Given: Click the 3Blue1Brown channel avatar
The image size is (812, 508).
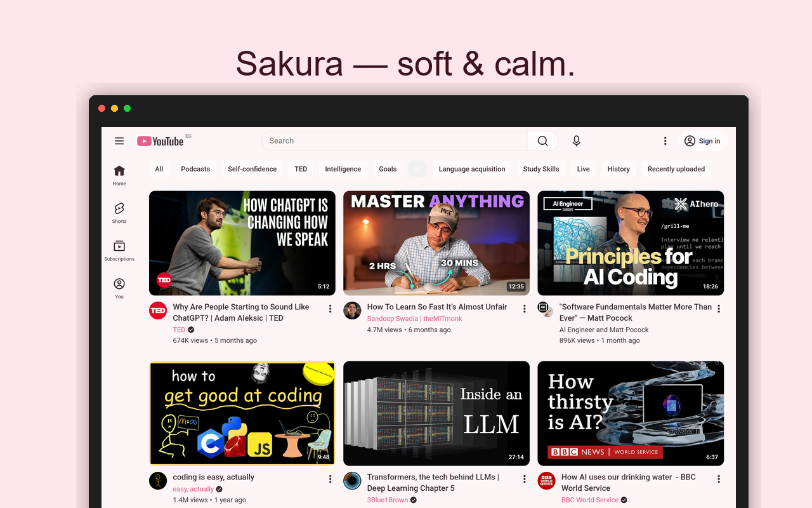Looking at the screenshot, I should [352, 481].
